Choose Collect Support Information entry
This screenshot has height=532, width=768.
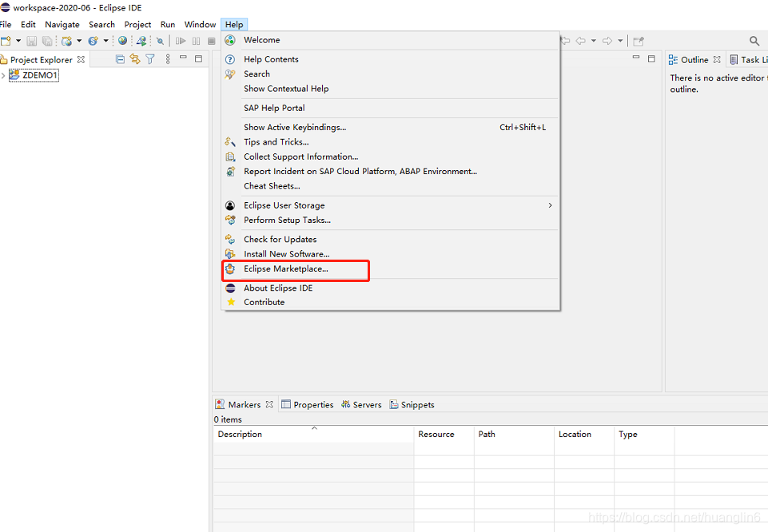390,157
